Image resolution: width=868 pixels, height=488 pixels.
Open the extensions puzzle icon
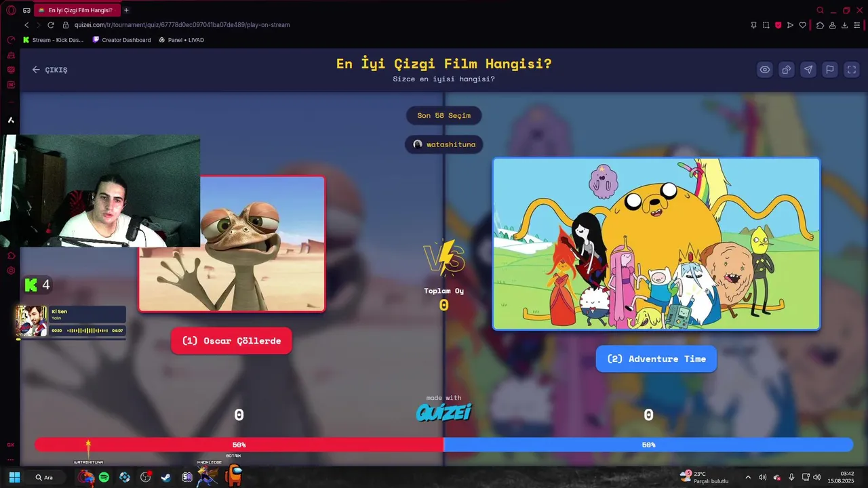tap(820, 25)
